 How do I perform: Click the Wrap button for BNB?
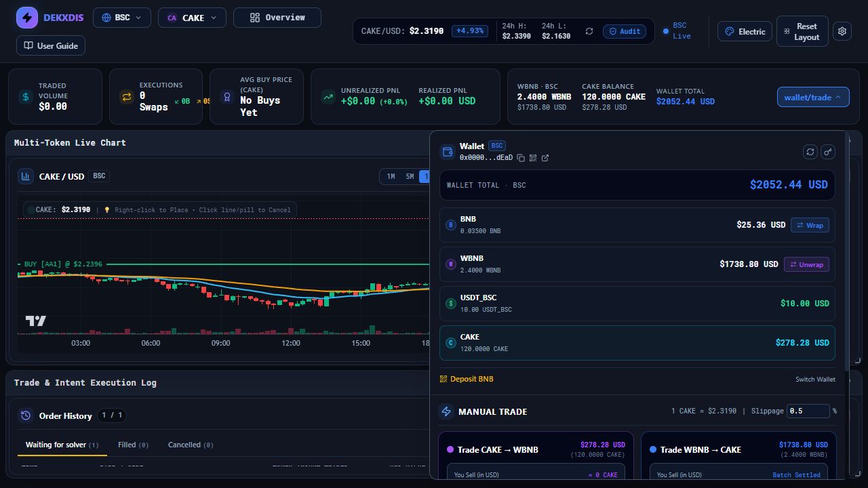(x=810, y=225)
